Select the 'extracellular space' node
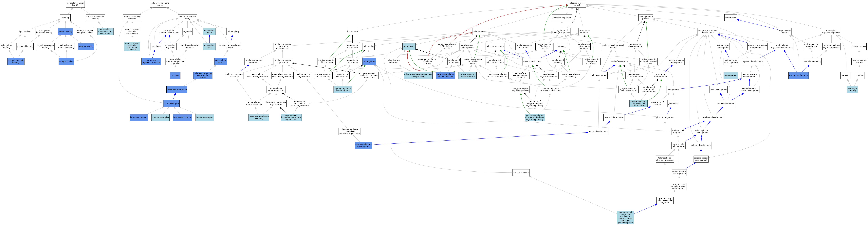Screen dimensions: 868x225 [209, 46]
